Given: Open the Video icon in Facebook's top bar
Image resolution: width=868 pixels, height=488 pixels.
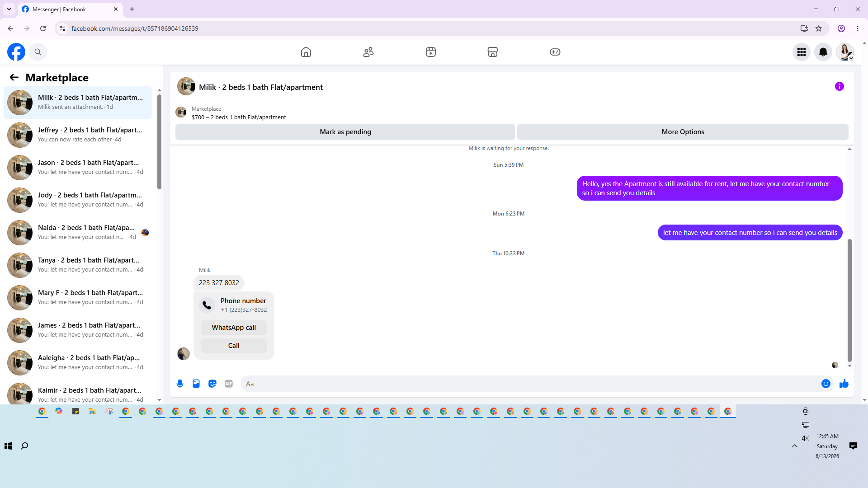Looking at the screenshot, I should pos(431,52).
